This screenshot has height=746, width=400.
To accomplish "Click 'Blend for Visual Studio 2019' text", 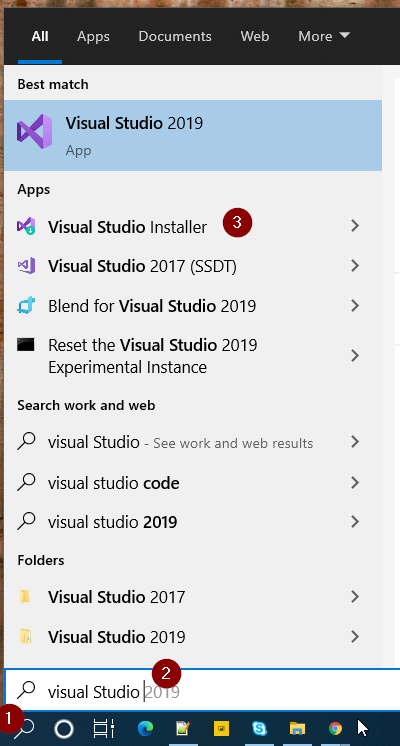I will [x=152, y=306].
